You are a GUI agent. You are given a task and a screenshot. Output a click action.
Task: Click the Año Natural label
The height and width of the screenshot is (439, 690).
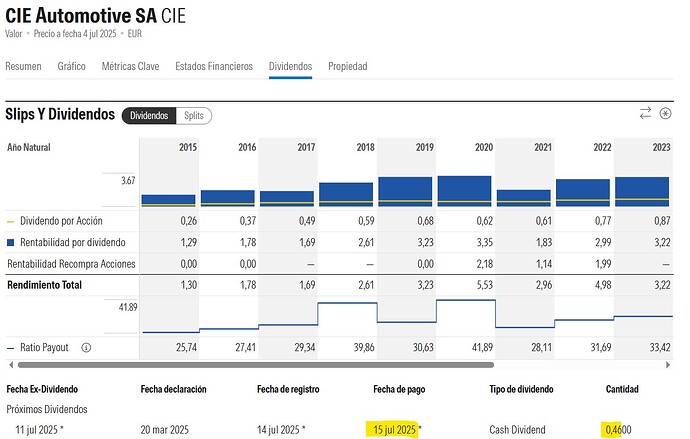coord(29,147)
